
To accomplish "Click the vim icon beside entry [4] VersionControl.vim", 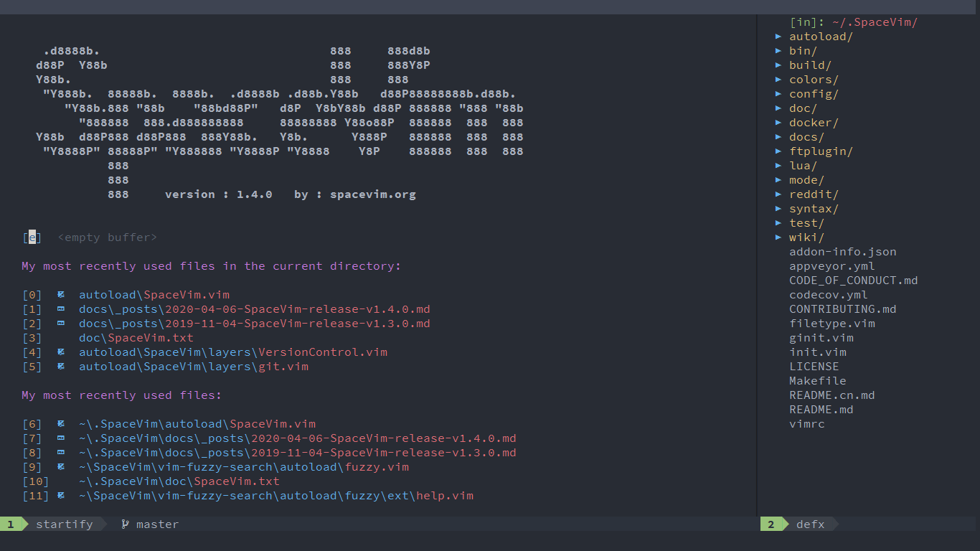I will coord(61,352).
